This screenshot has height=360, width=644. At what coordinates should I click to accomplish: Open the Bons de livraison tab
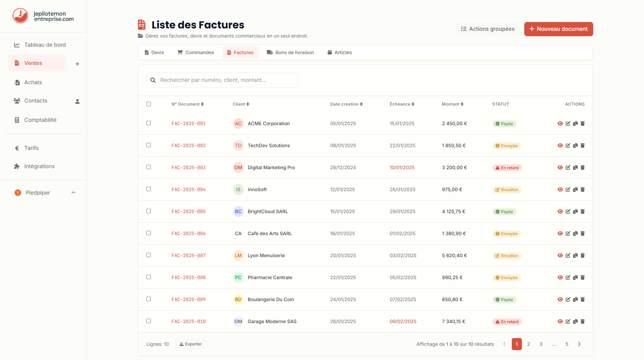pos(291,52)
